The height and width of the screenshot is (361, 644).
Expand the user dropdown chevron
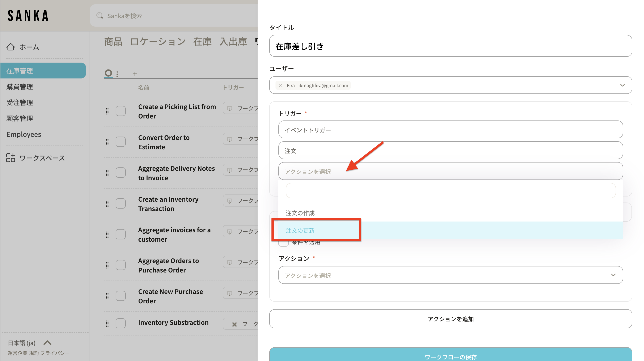point(622,85)
